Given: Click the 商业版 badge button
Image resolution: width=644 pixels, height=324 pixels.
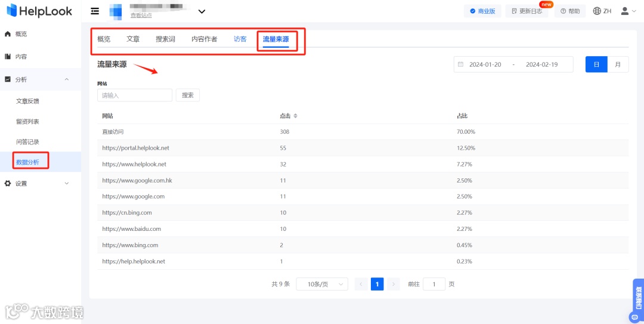Looking at the screenshot, I should click(482, 11).
